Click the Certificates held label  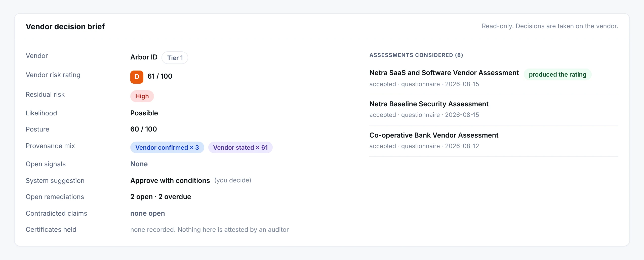coord(51,230)
